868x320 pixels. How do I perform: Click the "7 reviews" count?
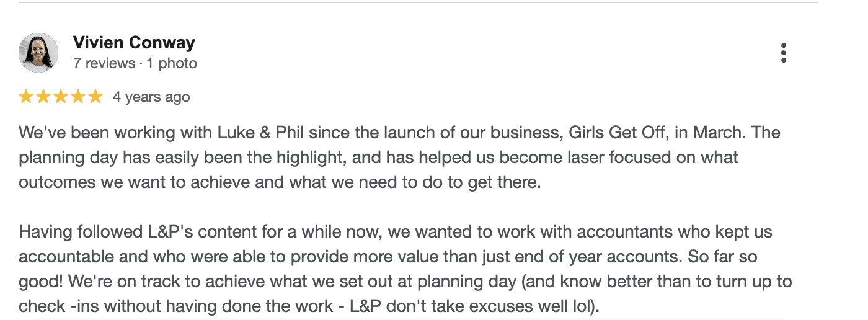(x=104, y=63)
